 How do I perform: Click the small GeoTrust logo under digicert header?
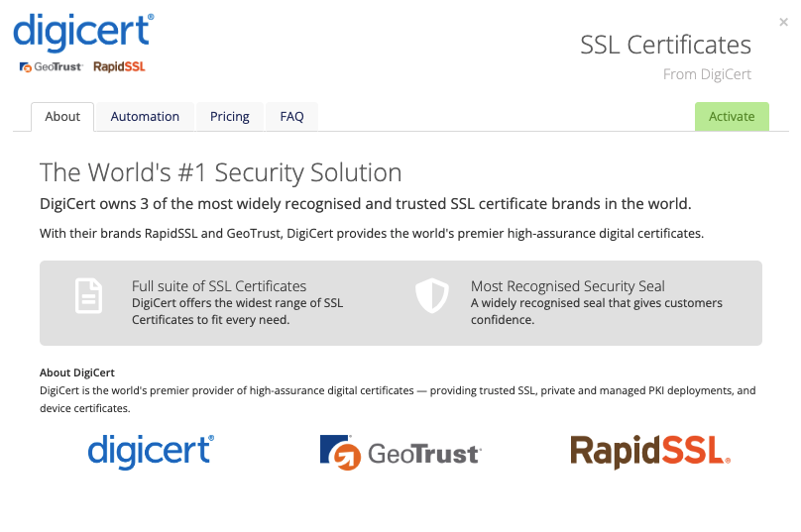(x=51, y=67)
